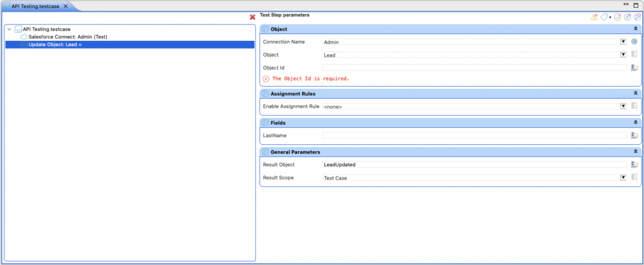Image resolution: width=644 pixels, height=265 pixels.
Task: Click the checkmark circle add icon
Action: (x=618, y=17)
